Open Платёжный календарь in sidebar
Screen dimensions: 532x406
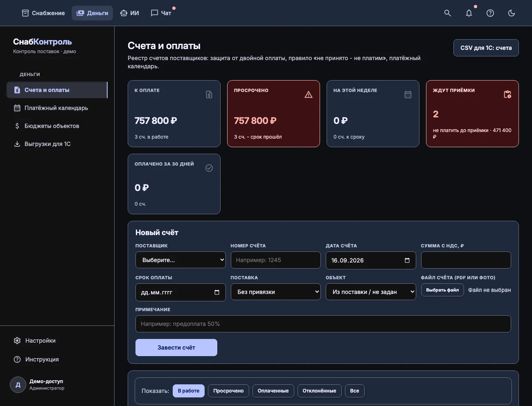[x=57, y=108]
